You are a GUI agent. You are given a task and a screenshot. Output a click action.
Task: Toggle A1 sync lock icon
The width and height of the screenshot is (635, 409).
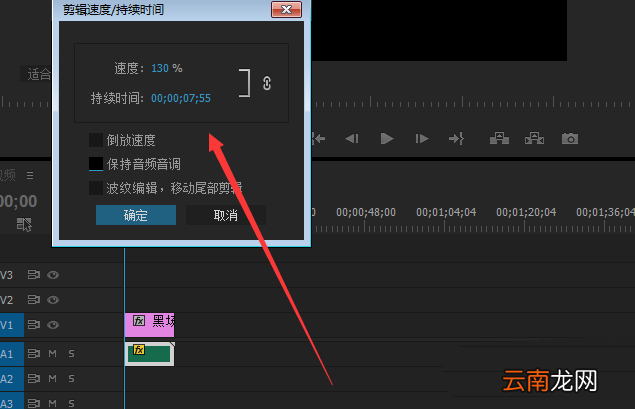pos(34,354)
